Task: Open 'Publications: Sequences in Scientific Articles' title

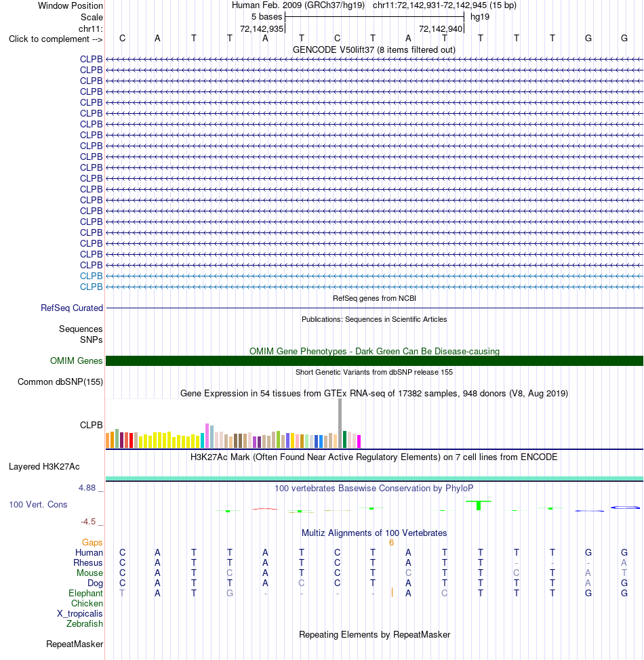Action: [374, 319]
